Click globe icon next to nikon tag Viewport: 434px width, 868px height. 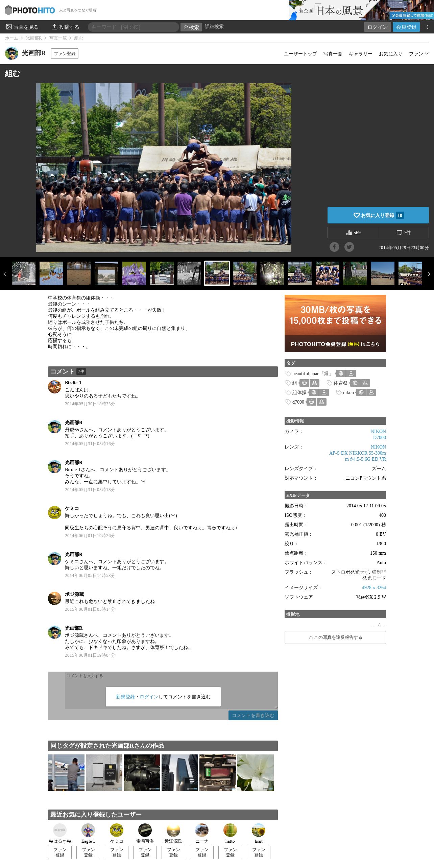click(361, 392)
